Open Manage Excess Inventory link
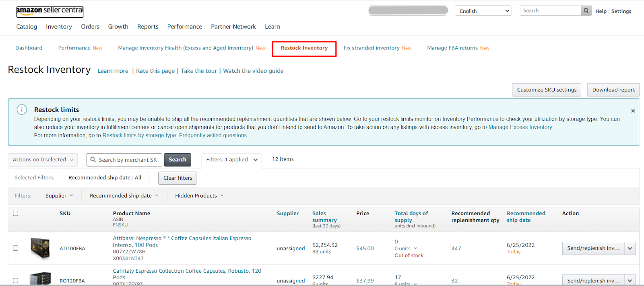Image resolution: width=644 pixels, height=286 pixels. pos(520,127)
